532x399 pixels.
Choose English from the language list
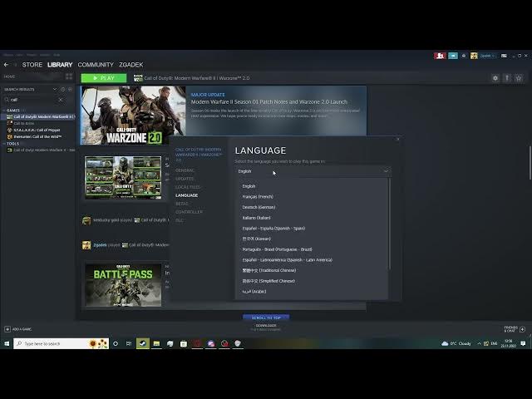point(313,186)
